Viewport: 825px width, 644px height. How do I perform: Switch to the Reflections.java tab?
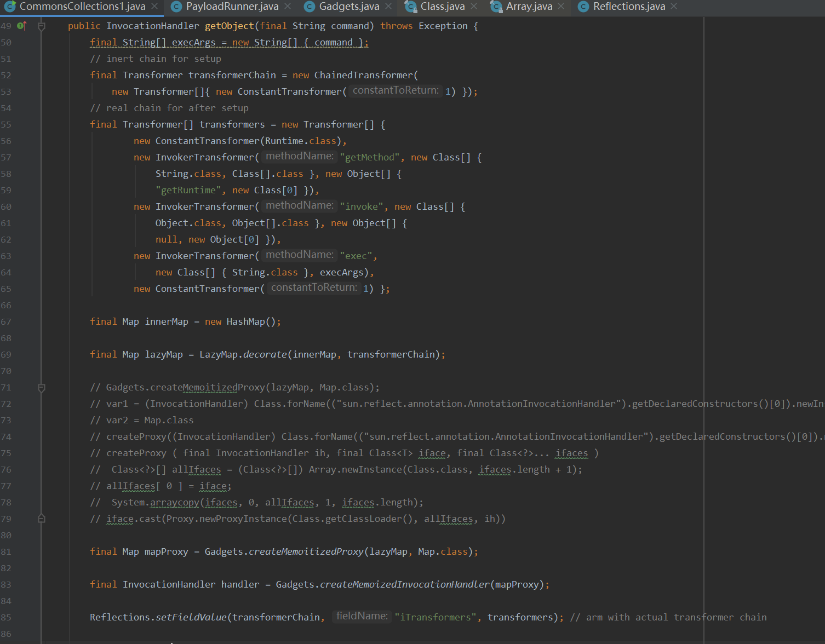pos(629,7)
